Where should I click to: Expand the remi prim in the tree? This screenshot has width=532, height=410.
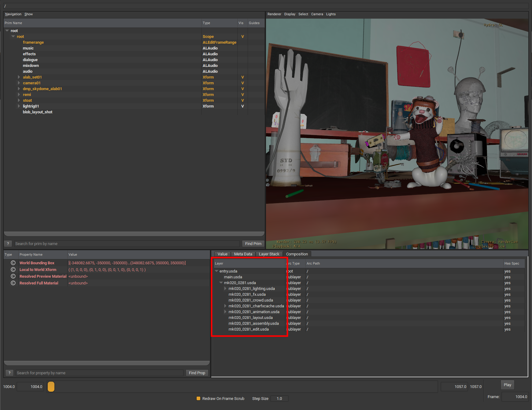[x=19, y=95]
